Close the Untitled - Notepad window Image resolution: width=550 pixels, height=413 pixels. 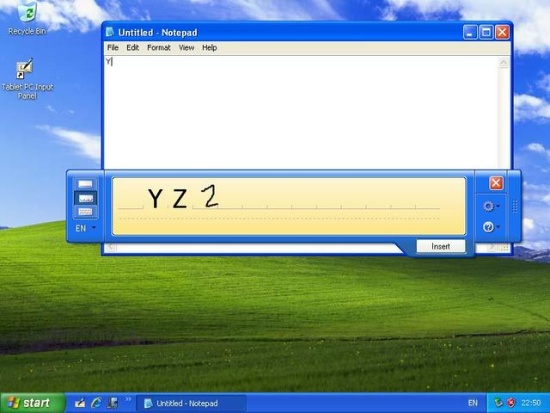click(502, 32)
